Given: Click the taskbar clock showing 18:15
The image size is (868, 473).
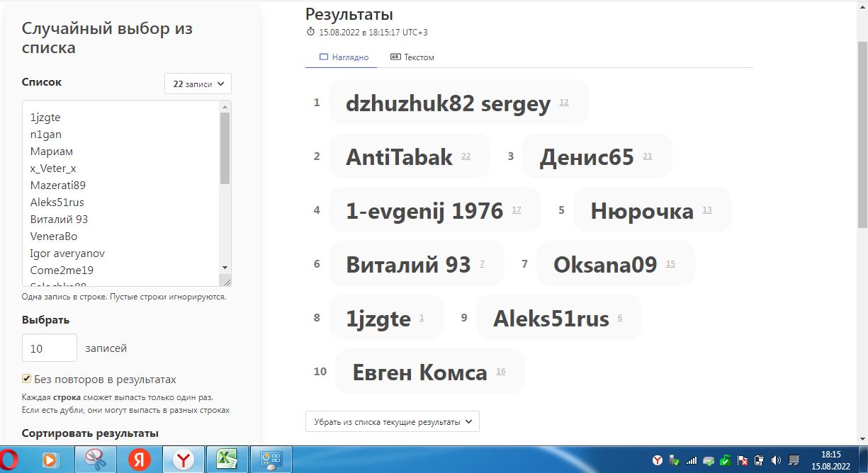Looking at the screenshot, I should point(830,460).
